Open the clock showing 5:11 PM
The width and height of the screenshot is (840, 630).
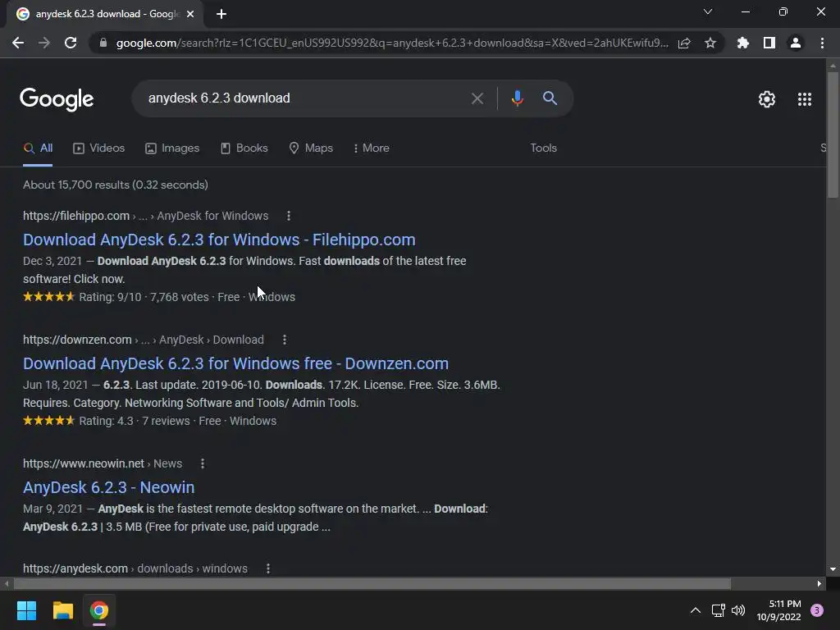pos(778,610)
